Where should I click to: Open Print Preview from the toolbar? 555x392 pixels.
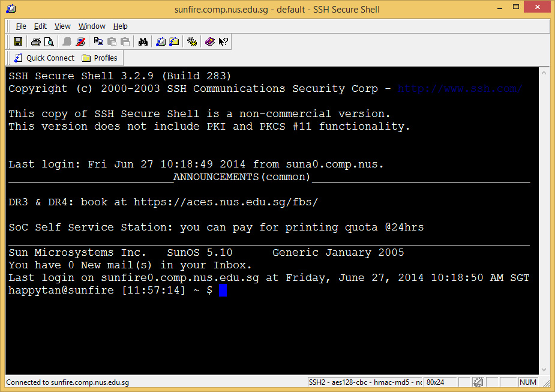pyautogui.click(x=49, y=42)
